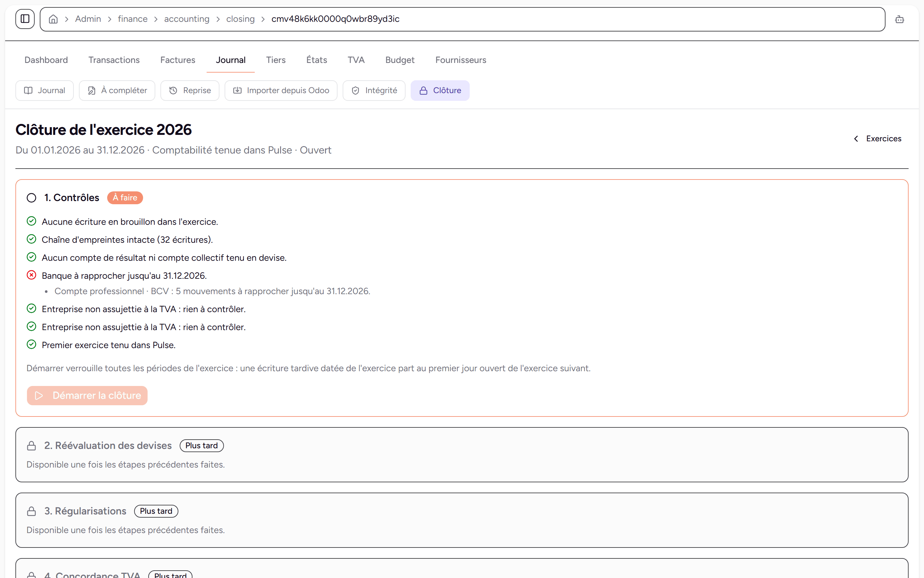This screenshot has width=924, height=578.
Task: Switch to the Journal main tab
Action: coord(231,60)
